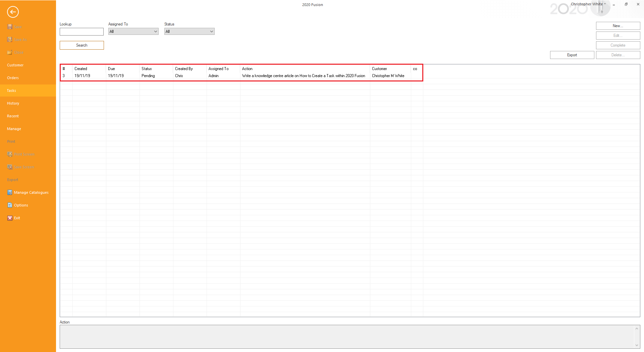Click the Complete button
This screenshot has height=352, width=644.
618,45
